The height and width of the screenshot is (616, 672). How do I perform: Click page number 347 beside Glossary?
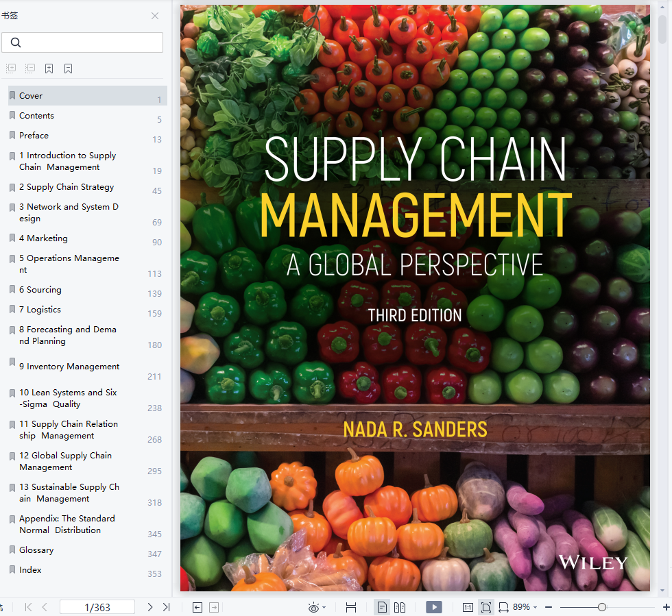(x=155, y=554)
